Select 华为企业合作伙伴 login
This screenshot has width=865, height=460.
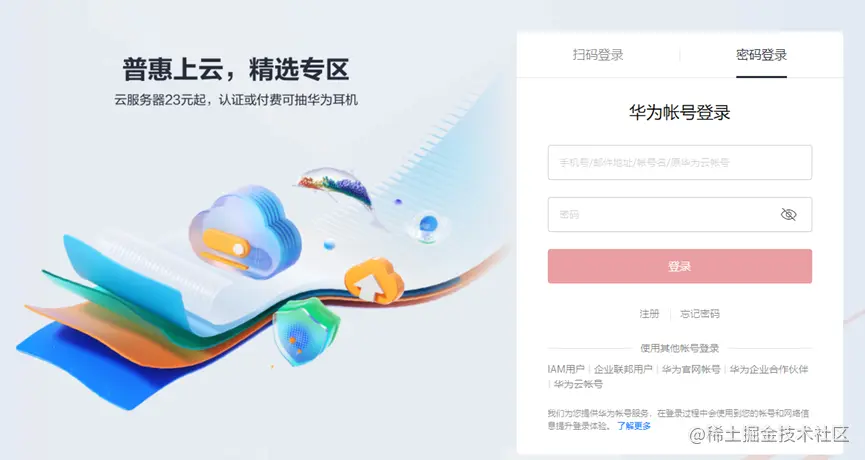point(769,369)
